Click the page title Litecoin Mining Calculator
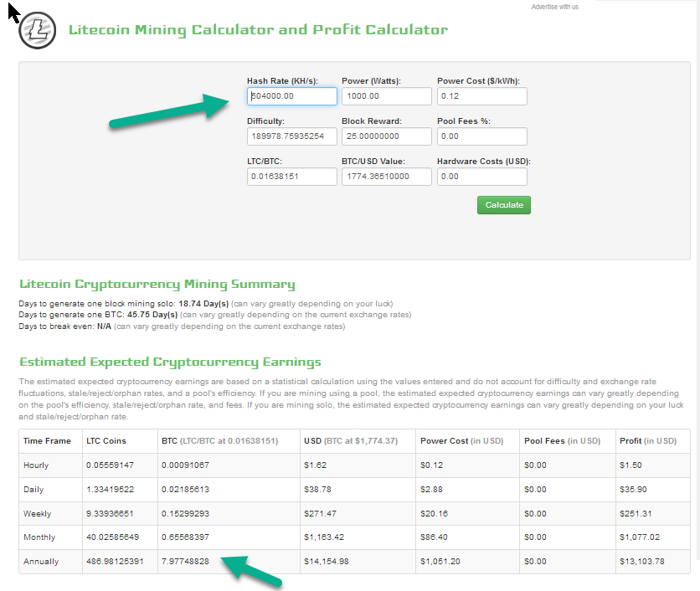The height and width of the screenshot is (591, 700). click(258, 30)
